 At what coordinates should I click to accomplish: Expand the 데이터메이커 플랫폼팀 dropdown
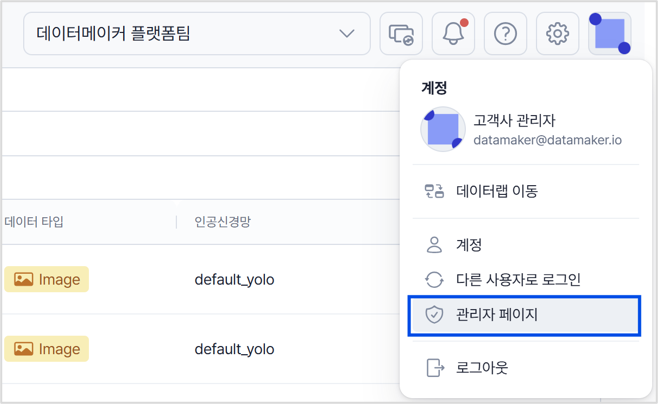197,34
